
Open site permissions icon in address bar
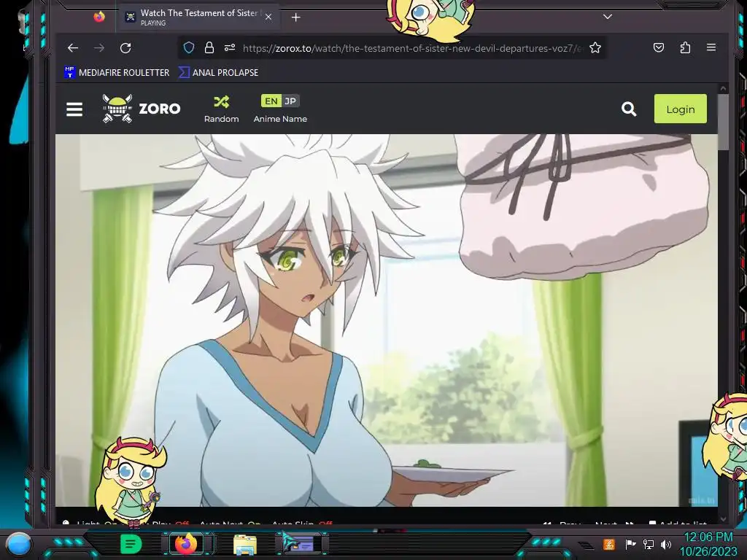[x=230, y=47]
